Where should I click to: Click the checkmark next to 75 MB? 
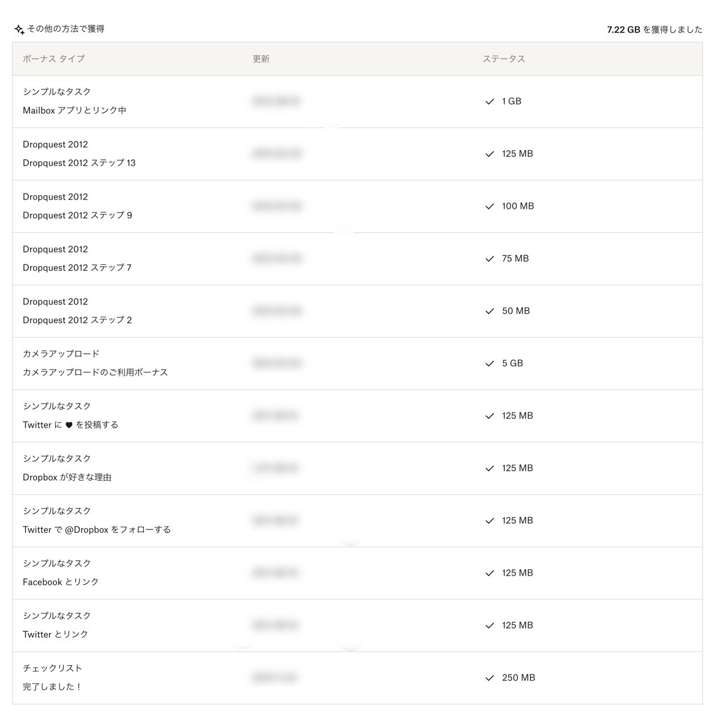[489, 259]
